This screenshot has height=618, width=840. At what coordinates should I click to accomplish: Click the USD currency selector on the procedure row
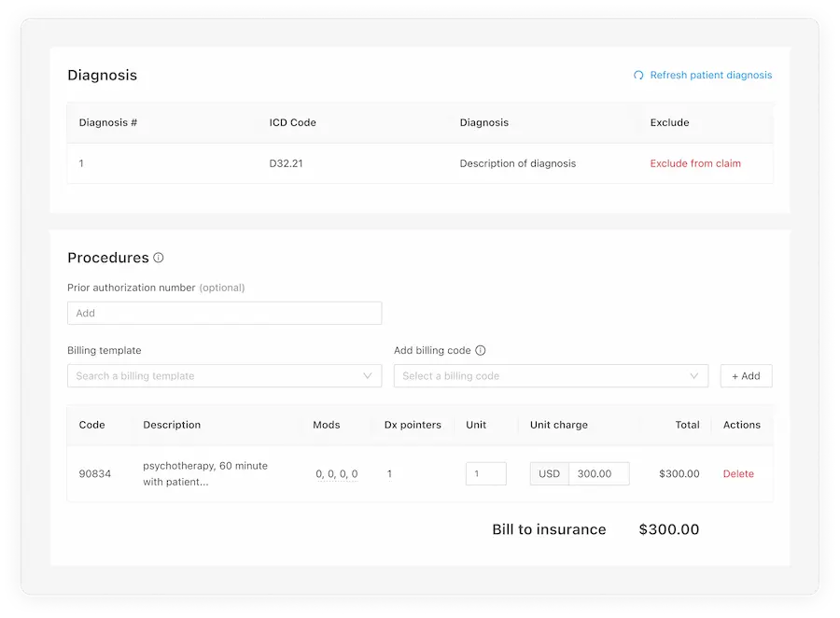coord(549,473)
